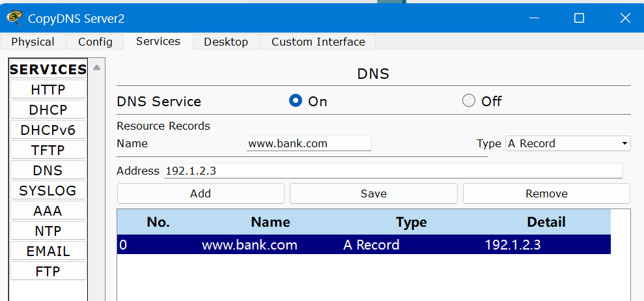Click the Save record button
Viewport: 644px width, 301px height.
coord(373,193)
